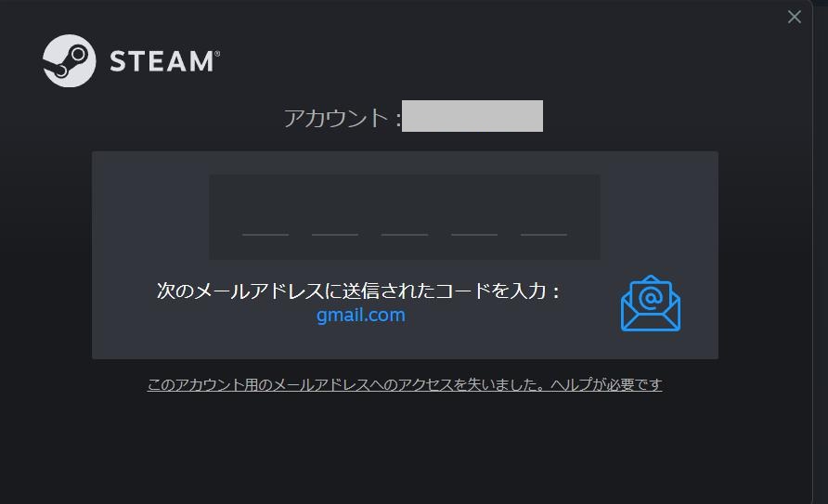828x504 pixels.
Task: Click the redacted account name box
Action: coord(472,116)
